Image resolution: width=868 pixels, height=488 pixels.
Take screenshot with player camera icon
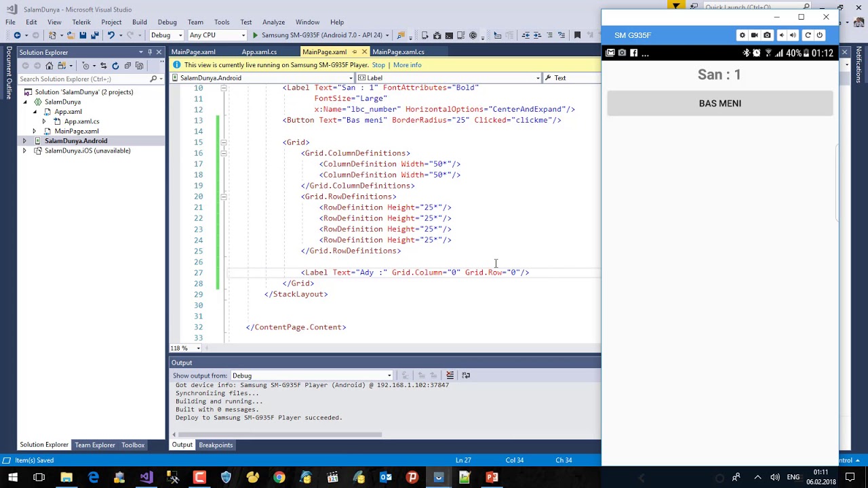point(767,35)
